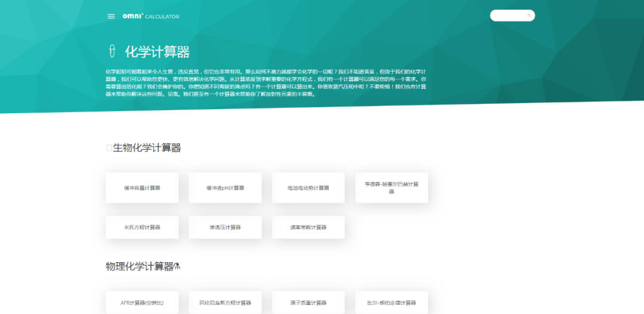Open the hamburger navigation menu
This screenshot has height=314, width=644.
[x=111, y=17]
